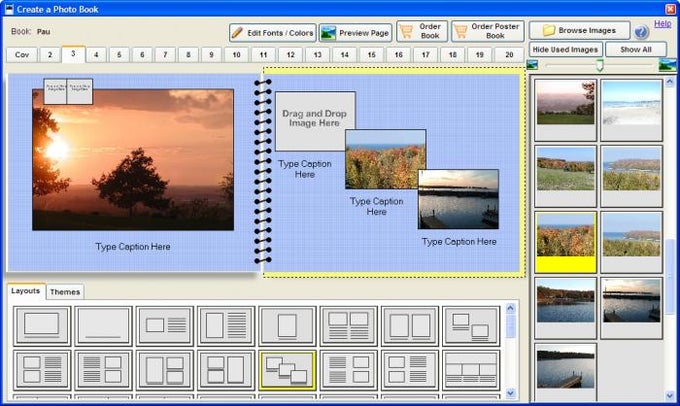Choose text blocks left images right layout
The width and height of the screenshot is (680, 406).
(349, 370)
